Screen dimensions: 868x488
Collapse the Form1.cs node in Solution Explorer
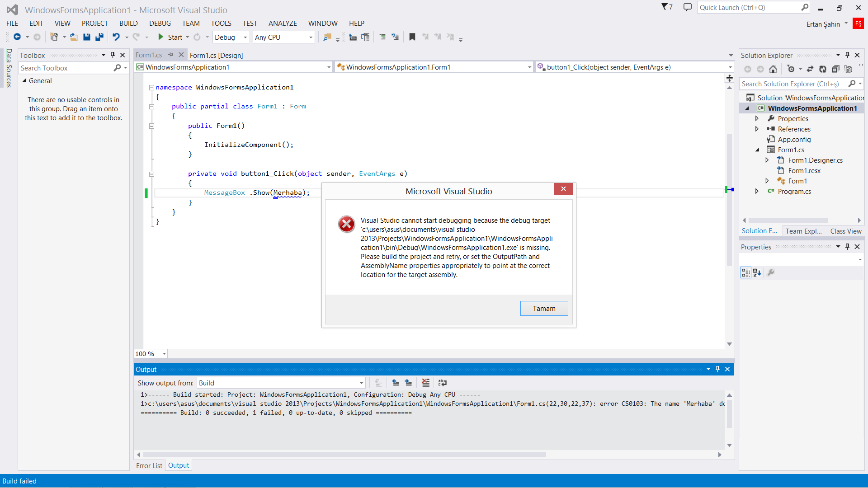[x=757, y=150]
